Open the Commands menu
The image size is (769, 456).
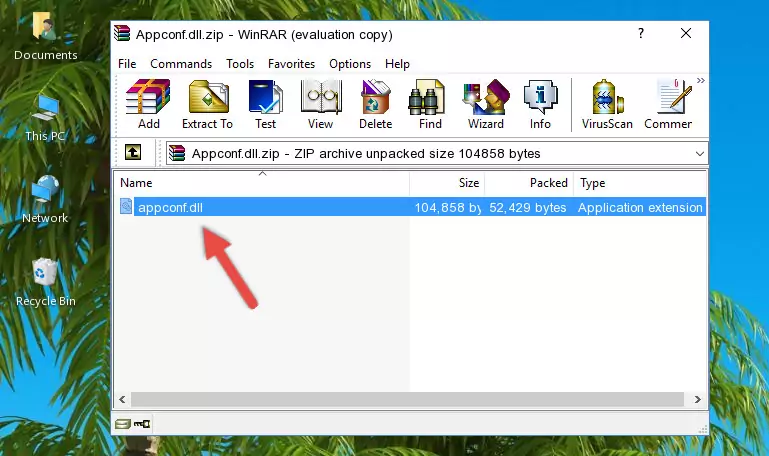181,64
